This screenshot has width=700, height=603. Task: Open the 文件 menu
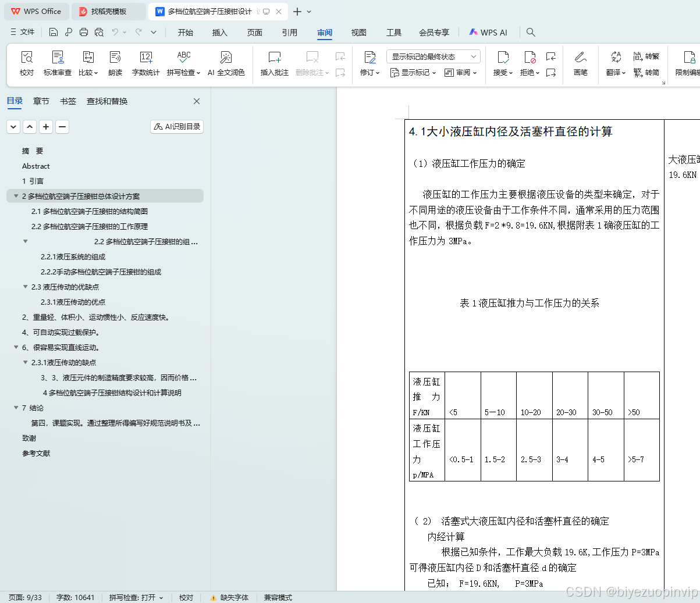pyautogui.click(x=22, y=33)
